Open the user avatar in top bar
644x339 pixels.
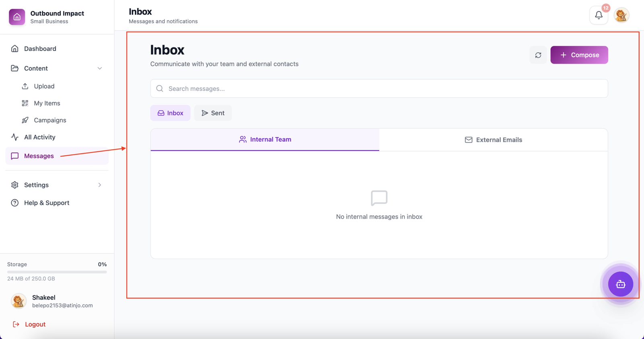coord(621,15)
